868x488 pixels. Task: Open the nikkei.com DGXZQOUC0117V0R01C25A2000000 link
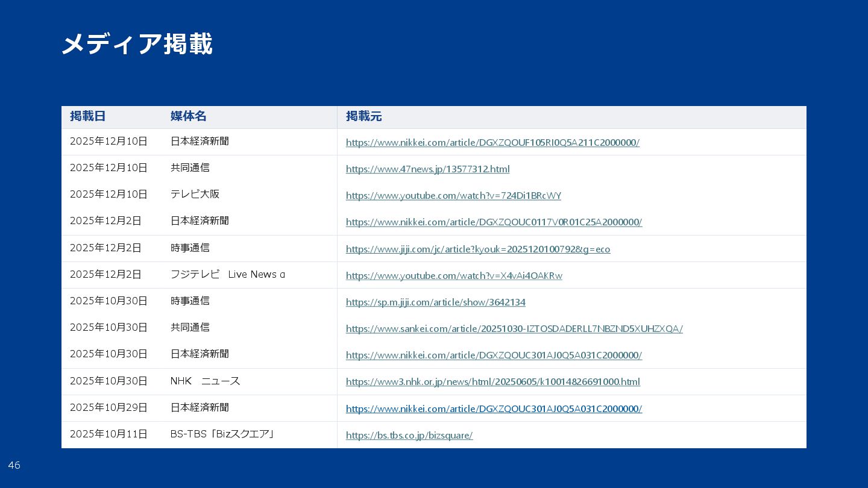[x=494, y=222]
